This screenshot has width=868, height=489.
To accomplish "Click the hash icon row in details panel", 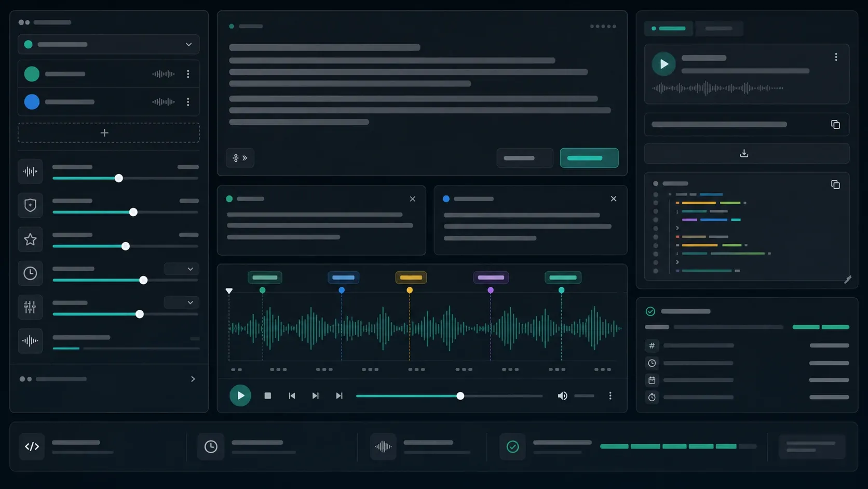I will pyautogui.click(x=747, y=346).
